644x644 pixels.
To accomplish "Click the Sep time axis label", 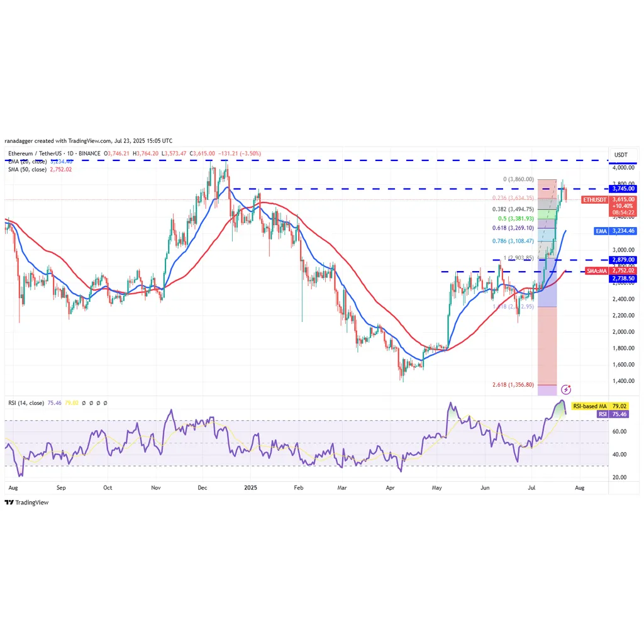I will [61, 488].
